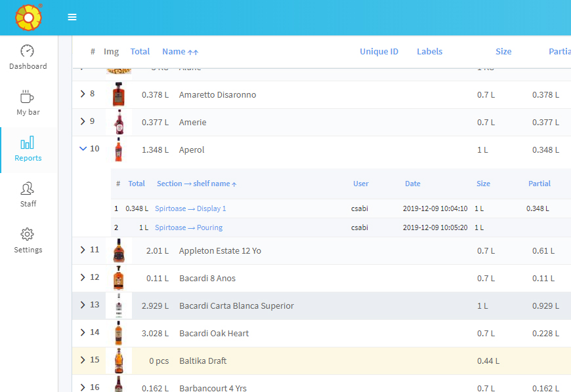Select 'Bacardi Oak Heart' name
This screenshot has width=571, height=392.
point(214,334)
